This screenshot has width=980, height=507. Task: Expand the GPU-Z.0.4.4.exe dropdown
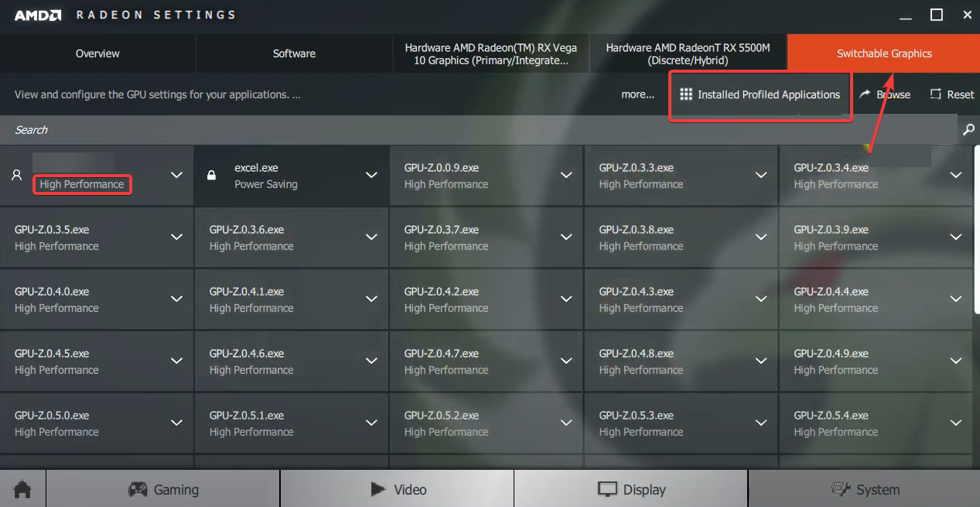point(956,299)
